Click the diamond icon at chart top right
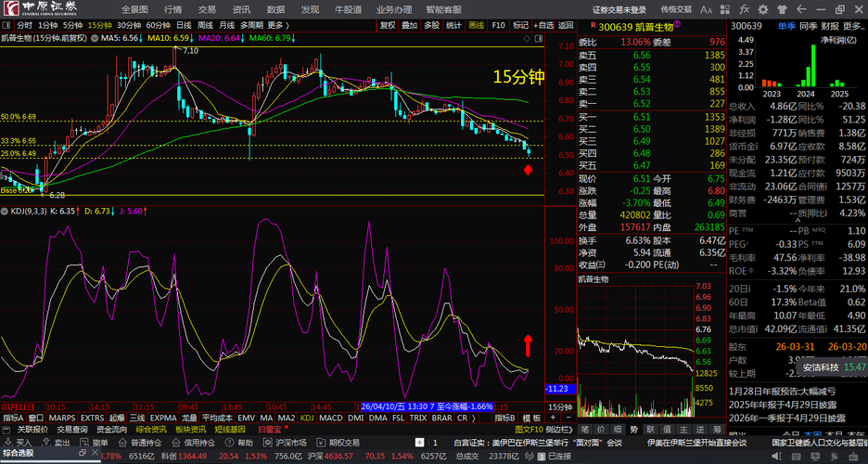Screen dimensions: 868x464 tap(527, 38)
